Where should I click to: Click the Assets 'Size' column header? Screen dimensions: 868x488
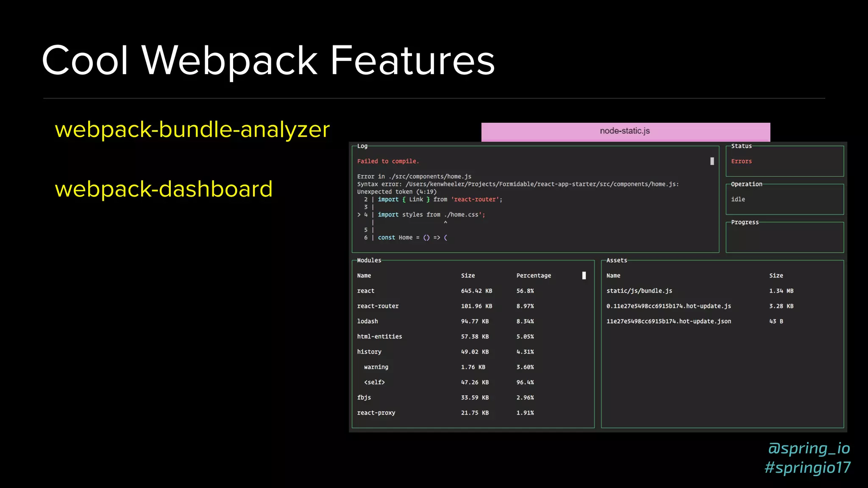776,276
